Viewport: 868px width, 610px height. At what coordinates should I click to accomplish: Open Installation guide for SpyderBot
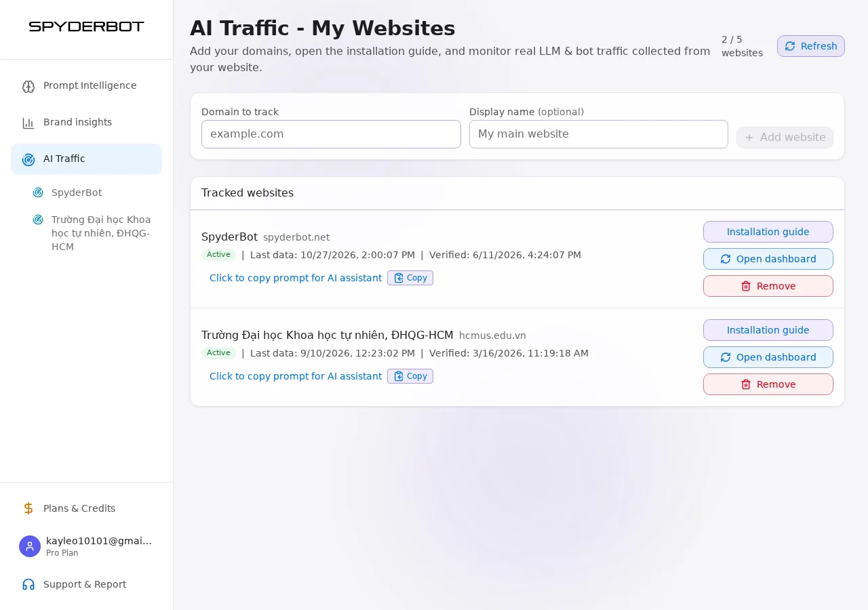[x=768, y=232]
